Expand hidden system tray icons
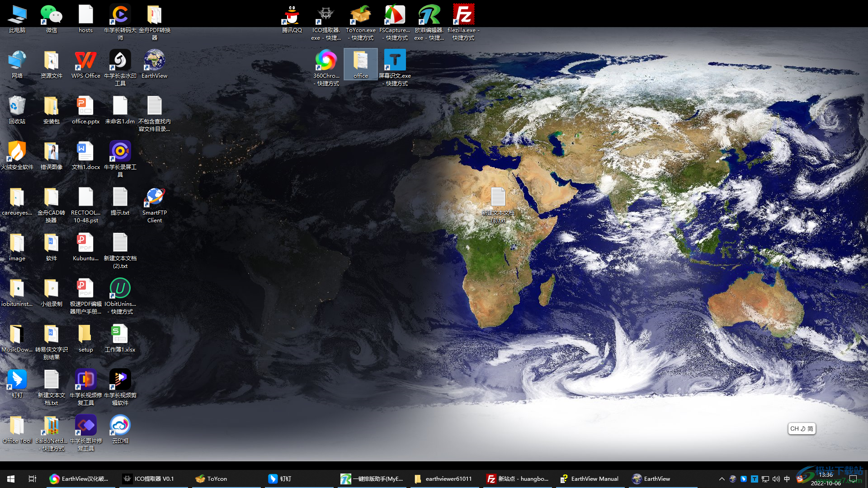This screenshot has width=868, height=488. (x=722, y=479)
